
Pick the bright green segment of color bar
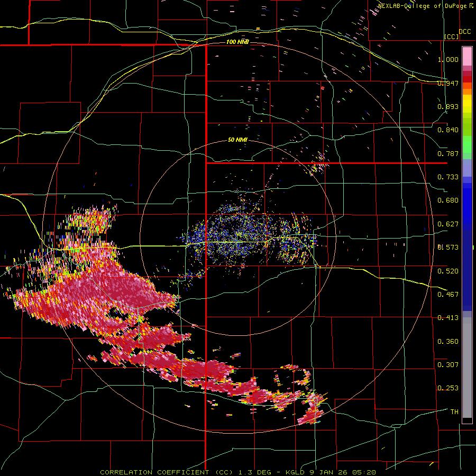467,144
